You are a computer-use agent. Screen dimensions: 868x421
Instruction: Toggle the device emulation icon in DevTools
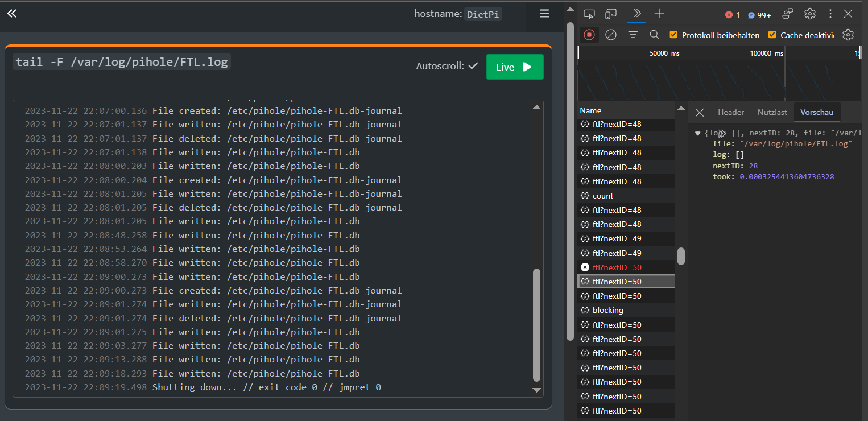(x=611, y=14)
